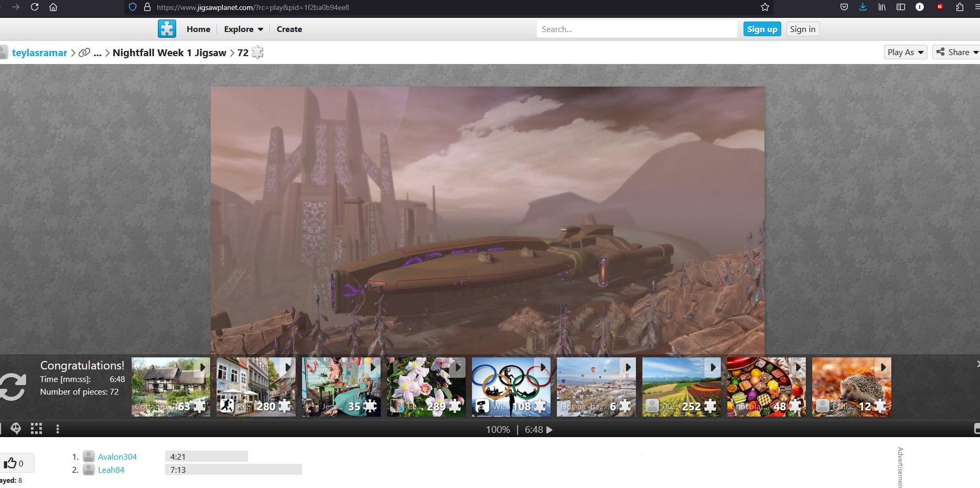Open the browser library icon

[x=882, y=7]
